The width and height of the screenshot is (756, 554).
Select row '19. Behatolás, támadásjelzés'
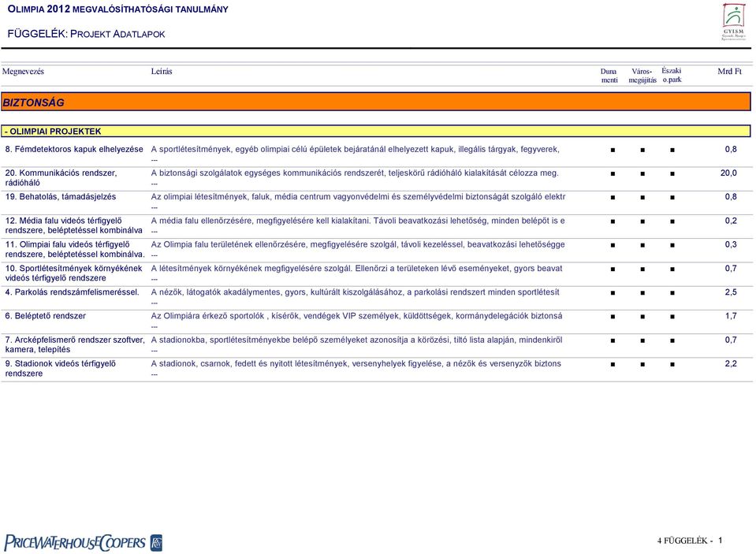click(x=376, y=202)
